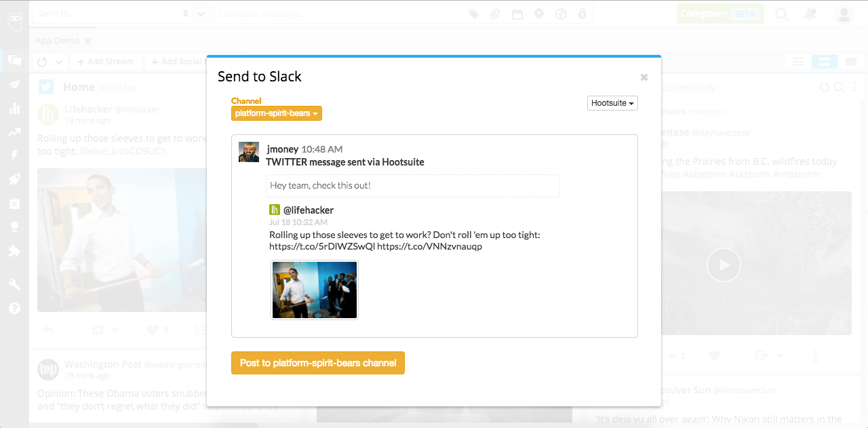This screenshot has height=428, width=868.
Task: Click the Add Stream button
Action: coord(106,62)
